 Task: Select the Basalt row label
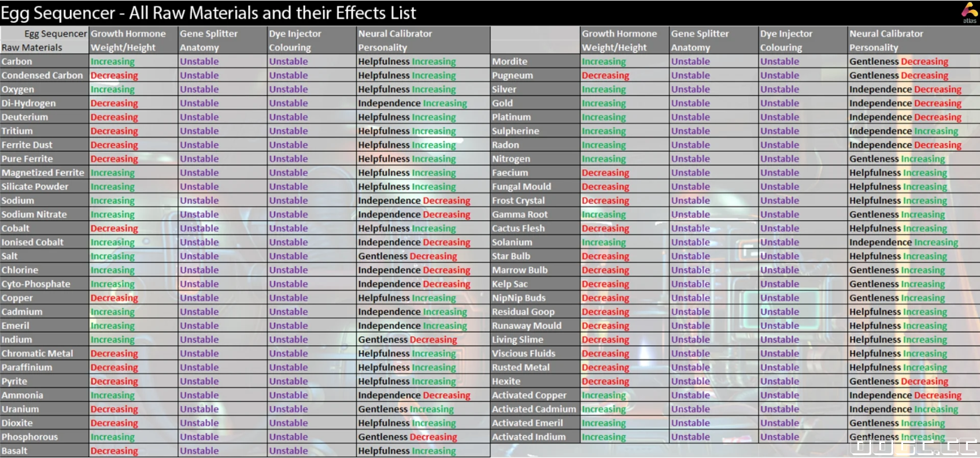[14, 451]
